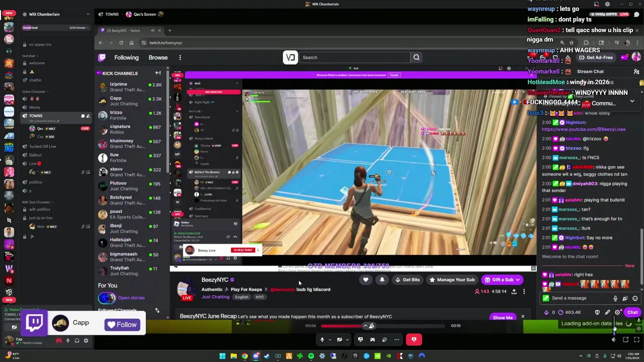Open Discord user settings gear
The width and height of the screenshot is (644, 362).
coord(86,341)
